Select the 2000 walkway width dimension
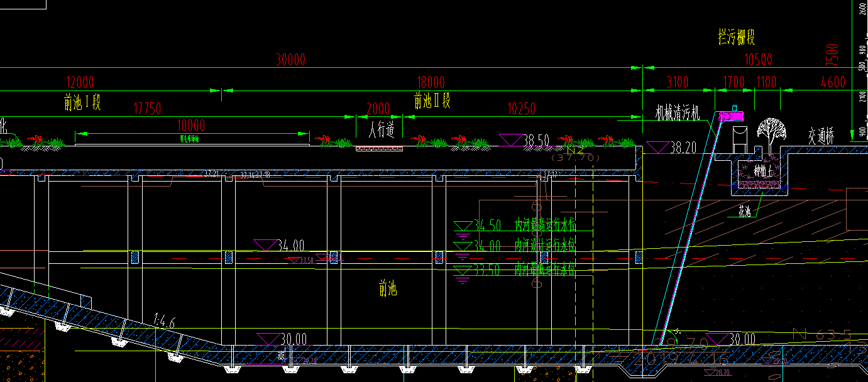 pos(378,109)
